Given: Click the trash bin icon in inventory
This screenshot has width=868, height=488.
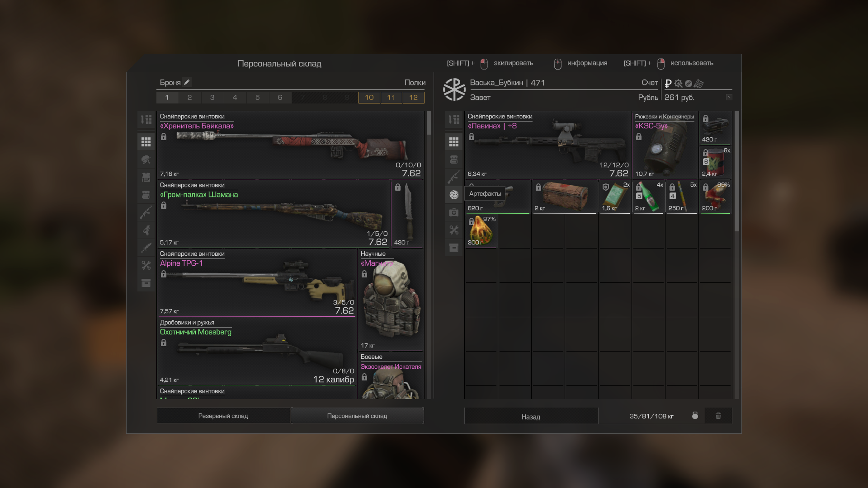Looking at the screenshot, I should [718, 416].
